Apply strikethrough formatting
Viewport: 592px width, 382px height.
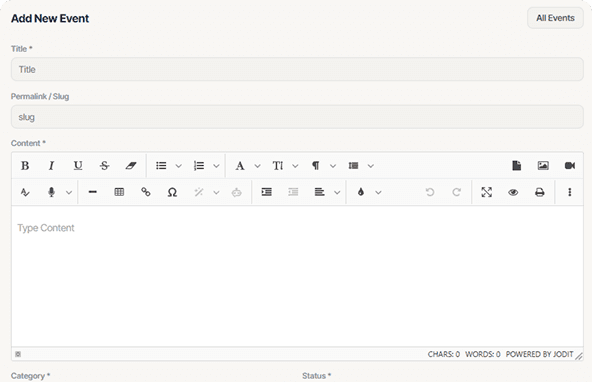point(105,166)
